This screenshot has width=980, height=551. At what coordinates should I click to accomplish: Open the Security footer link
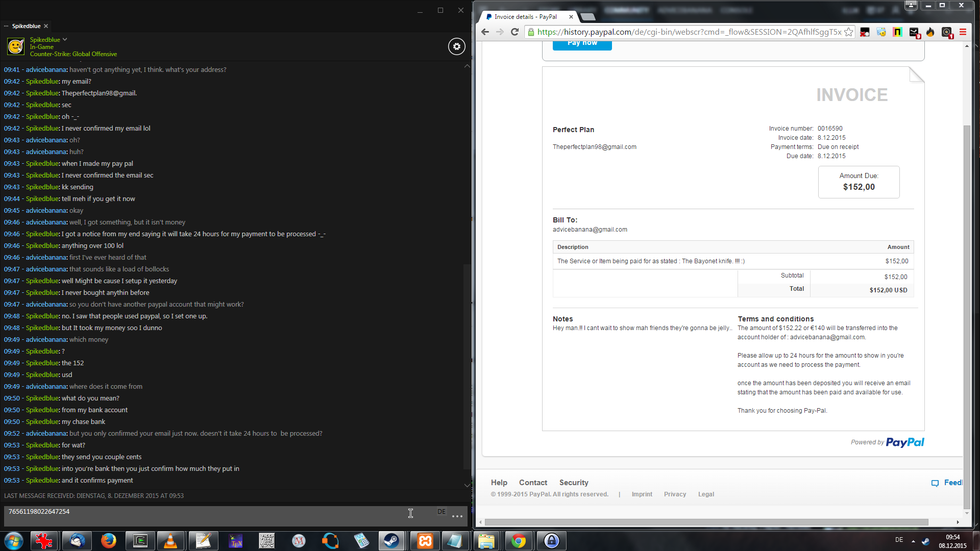pos(574,482)
